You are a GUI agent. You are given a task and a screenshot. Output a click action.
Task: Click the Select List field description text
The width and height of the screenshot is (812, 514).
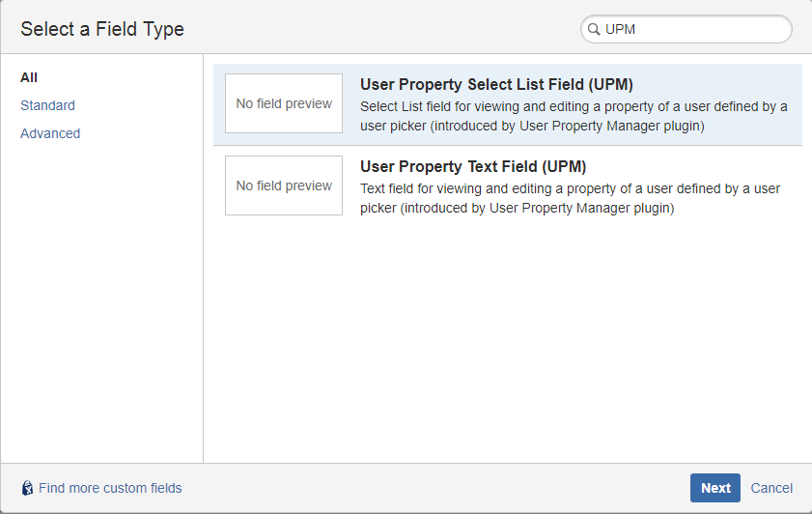coord(574,116)
